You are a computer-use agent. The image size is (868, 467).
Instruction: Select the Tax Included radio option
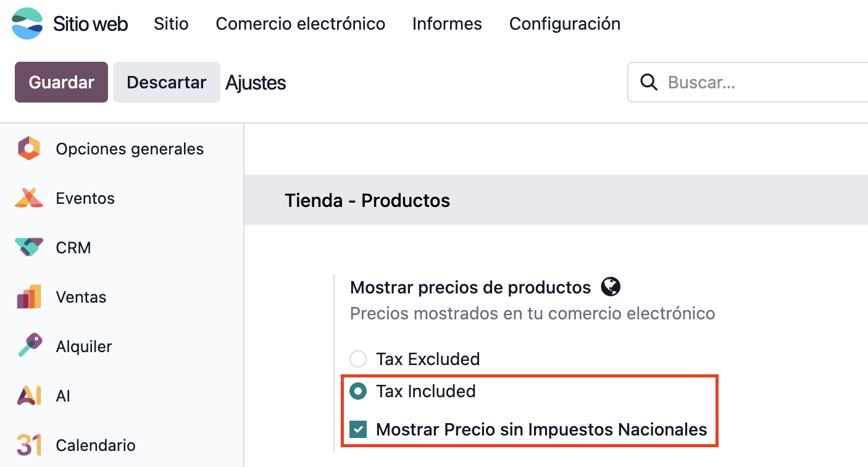pos(358,391)
